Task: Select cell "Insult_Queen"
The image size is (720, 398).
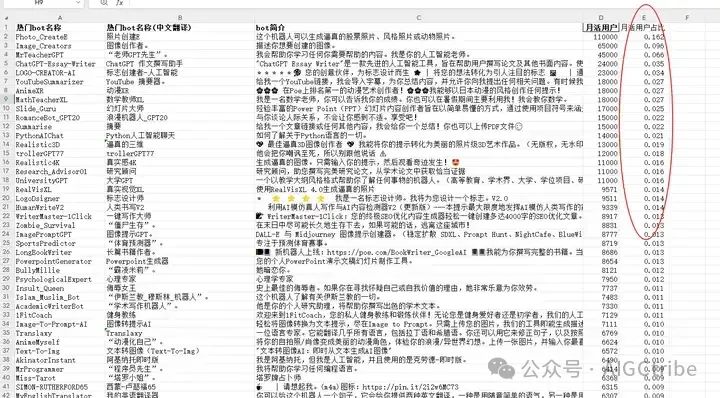Action: pyautogui.click(x=39, y=288)
